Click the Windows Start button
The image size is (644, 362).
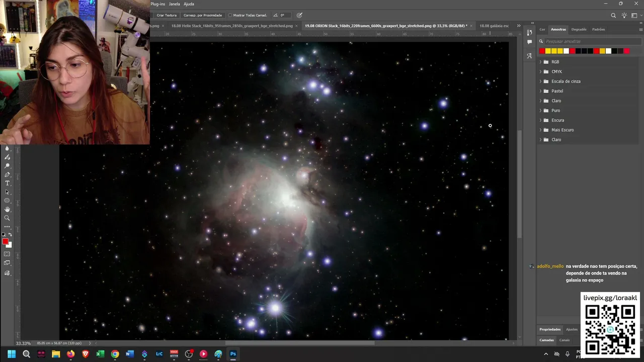point(12,354)
